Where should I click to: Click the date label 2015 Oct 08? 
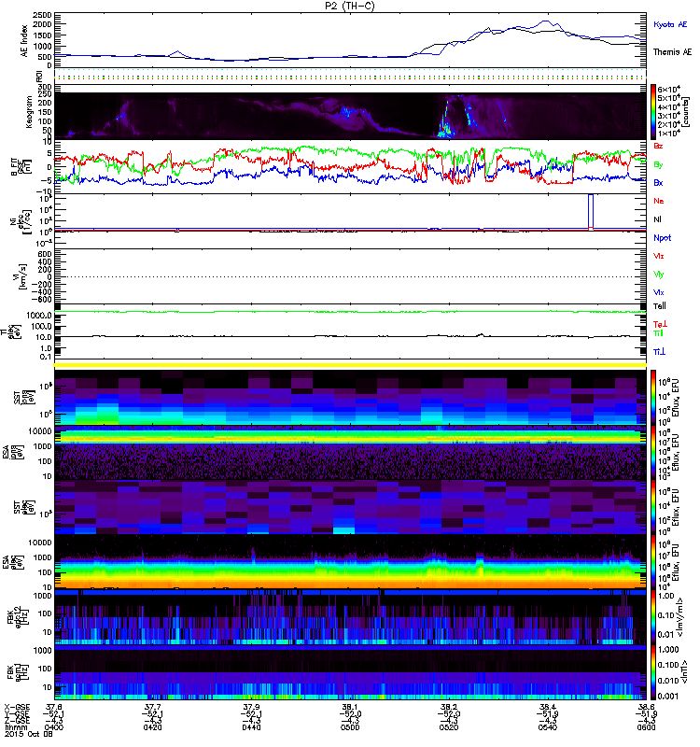tap(28, 734)
